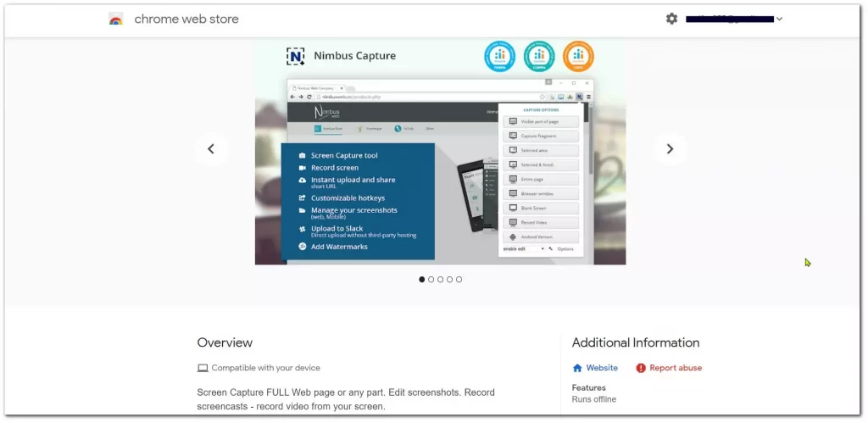Click the laptop compatible device icon
This screenshot has width=868, height=423.
pyautogui.click(x=203, y=368)
